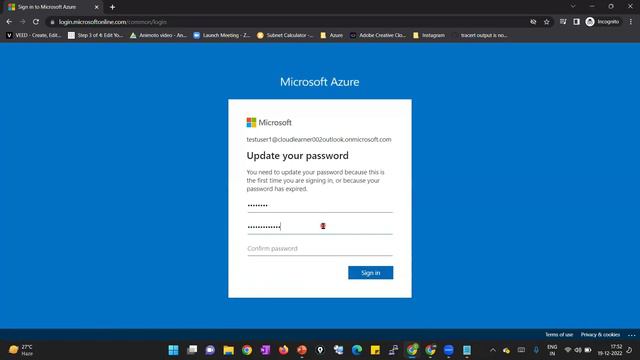Close the Sign in to Microsoft Azure tab

(x=97, y=7)
